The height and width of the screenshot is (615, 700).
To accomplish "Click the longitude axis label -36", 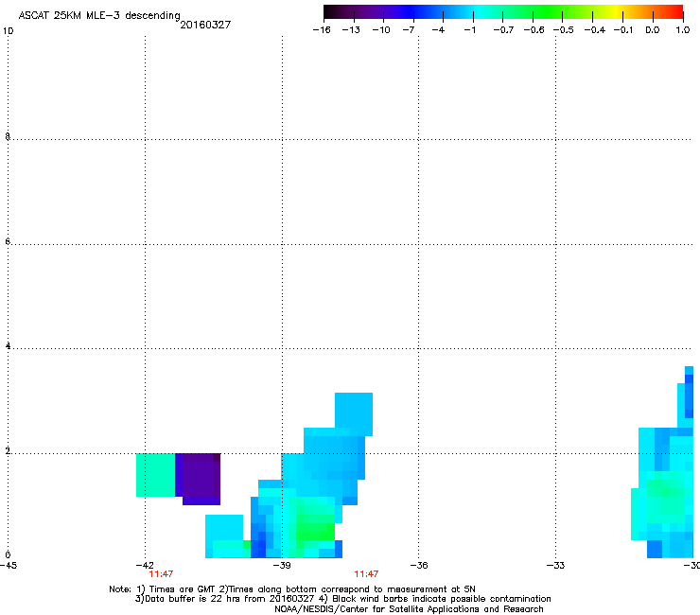I will (419, 565).
